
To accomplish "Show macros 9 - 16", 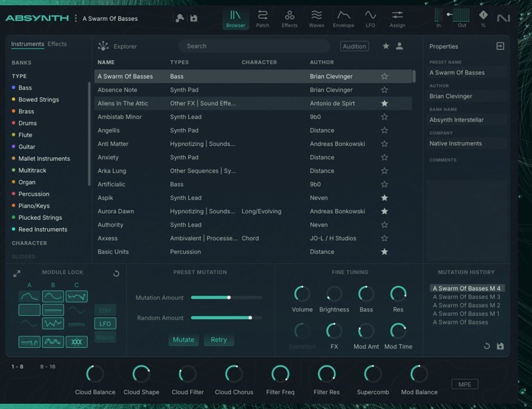I will pos(48,366).
